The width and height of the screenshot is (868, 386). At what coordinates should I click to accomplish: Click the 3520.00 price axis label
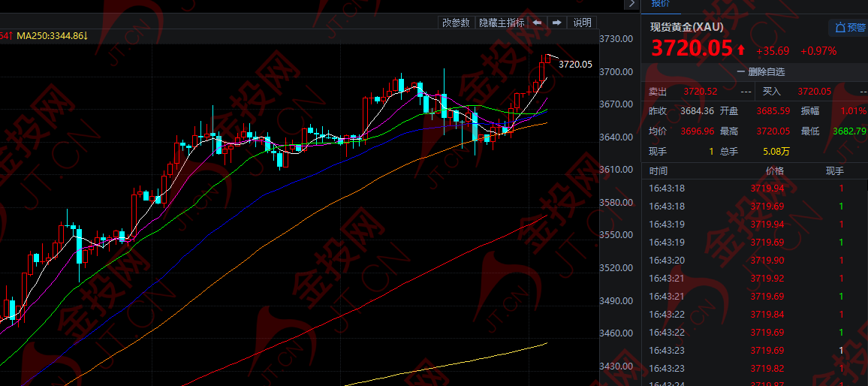coord(616,267)
